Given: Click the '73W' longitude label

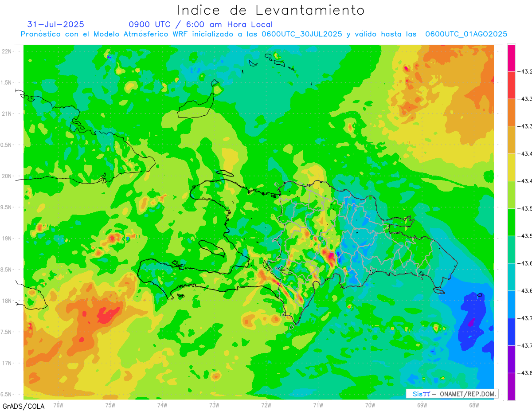Looking at the screenshot, I should point(214,405).
